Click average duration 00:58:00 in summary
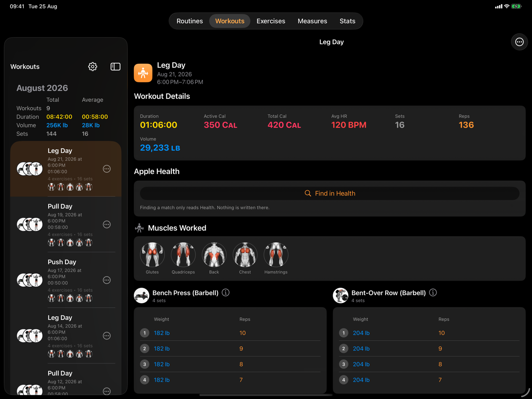The width and height of the screenshot is (532, 399). tap(95, 117)
